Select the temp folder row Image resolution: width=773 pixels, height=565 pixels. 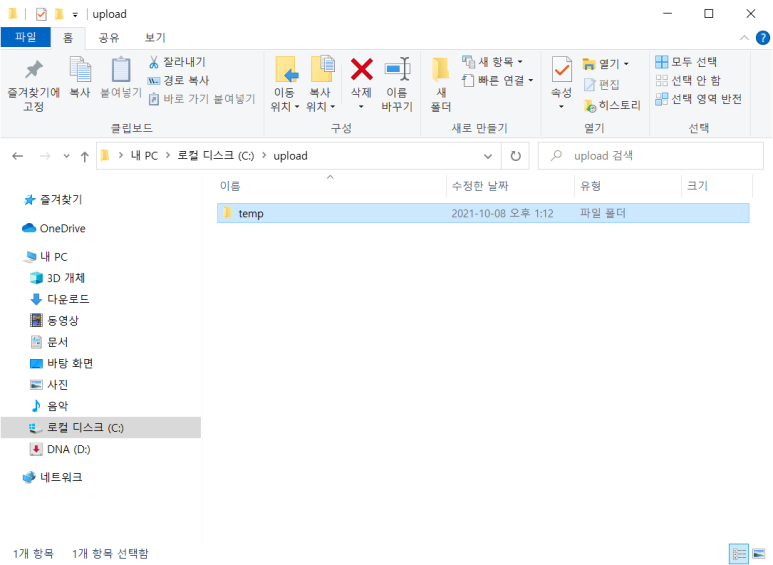[x=483, y=213]
